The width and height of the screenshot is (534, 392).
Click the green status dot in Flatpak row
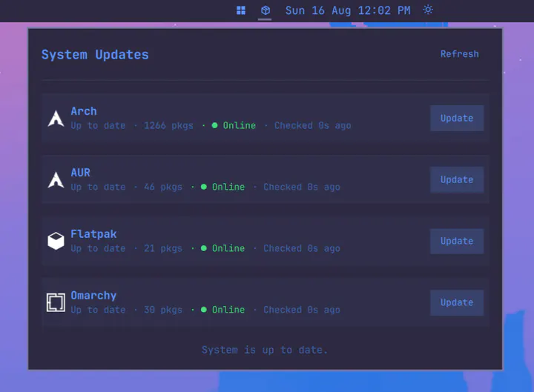pyautogui.click(x=204, y=248)
